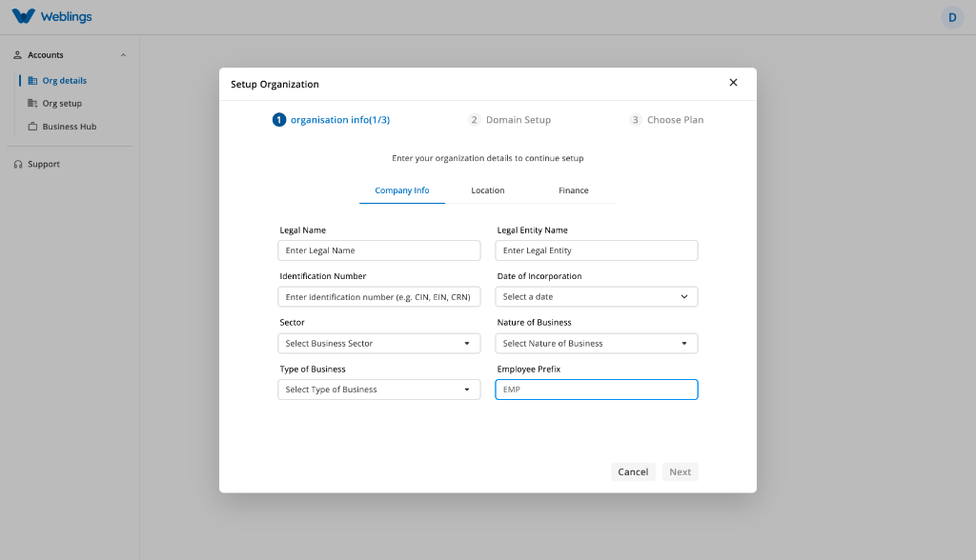The image size is (976, 560).
Task: Open the Type of Business dropdown
Action: point(379,390)
